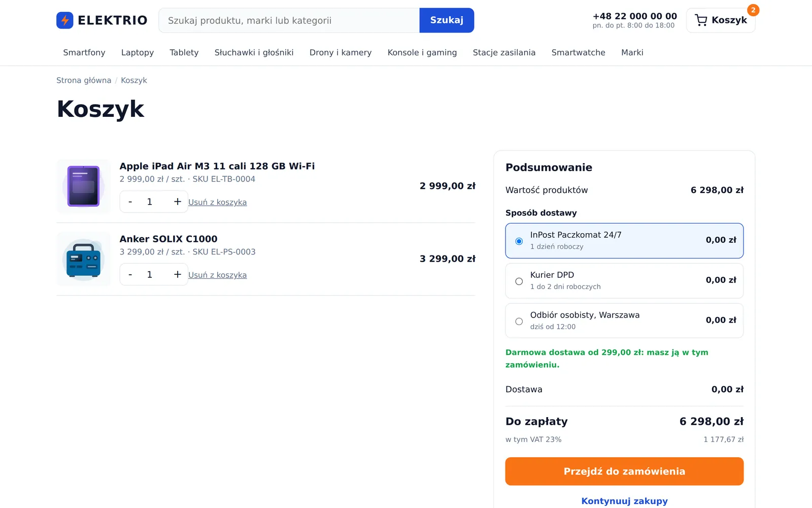Remove Anker SOLIX via Usuń z koszyka
This screenshot has width=812, height=508.
[217, 275]
